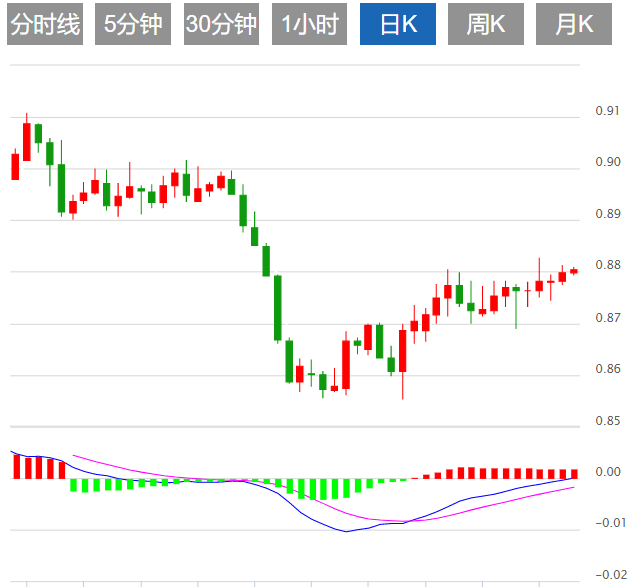
Task: Click the tallest red candle near 0.91
Action: point(27,142)
